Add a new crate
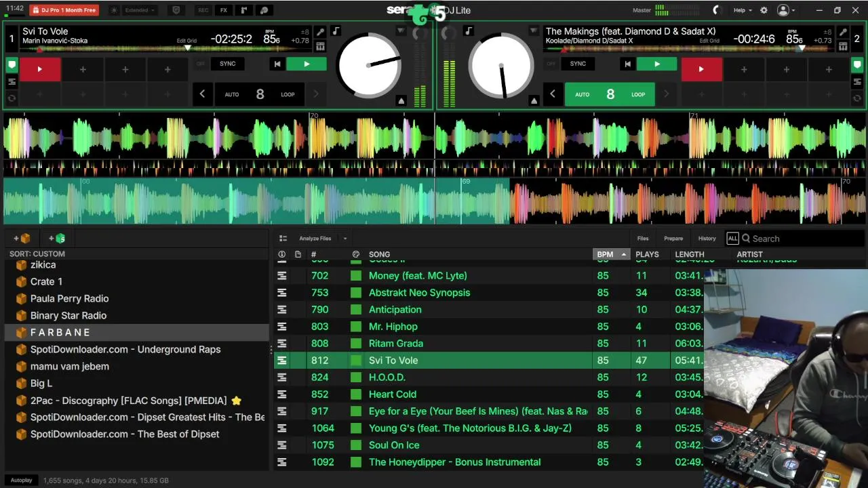The width and height of the screenshot is (868, 488). [22, 238]
